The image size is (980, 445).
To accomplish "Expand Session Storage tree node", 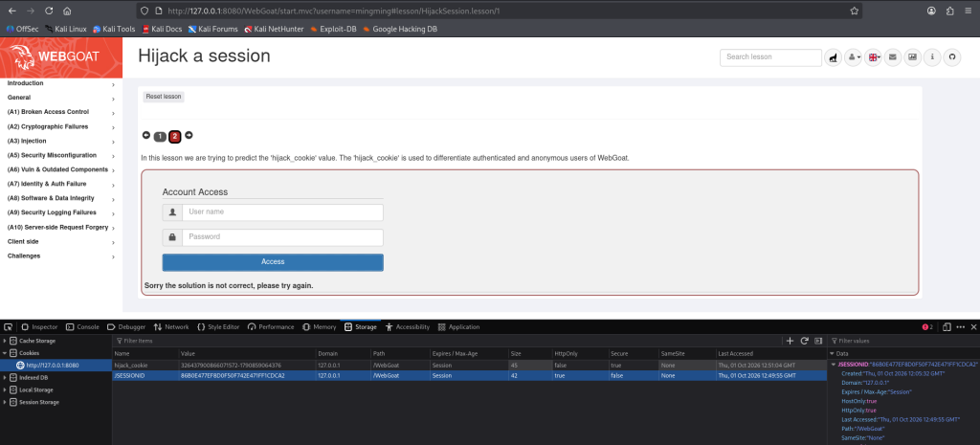I will [6, 402].
